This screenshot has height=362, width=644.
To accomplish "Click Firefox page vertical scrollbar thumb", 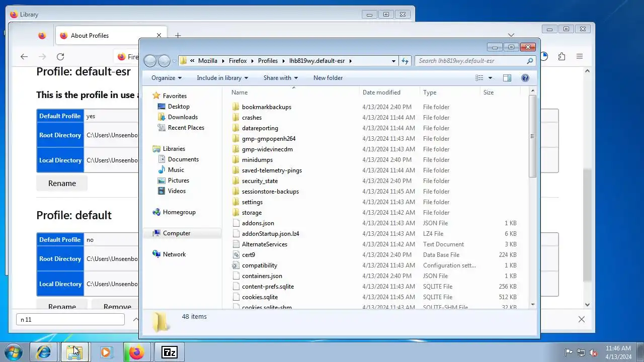I will pyautogui.click(x=587, y=225).
